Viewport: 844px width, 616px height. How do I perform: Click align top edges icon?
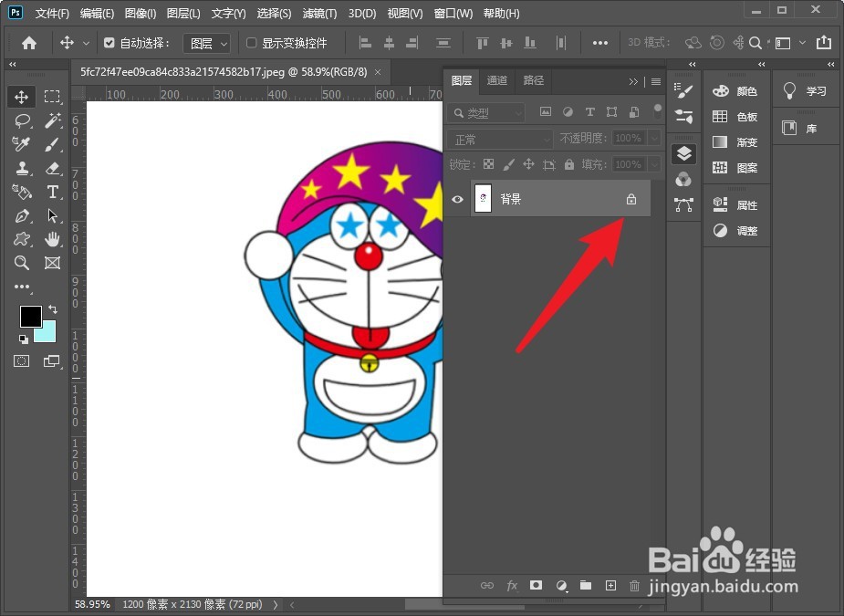pos(483,43)
